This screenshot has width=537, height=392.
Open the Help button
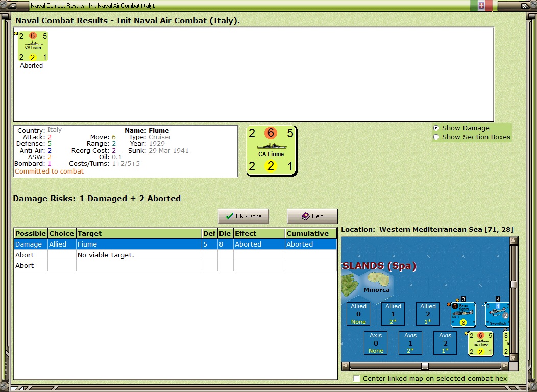312,216
